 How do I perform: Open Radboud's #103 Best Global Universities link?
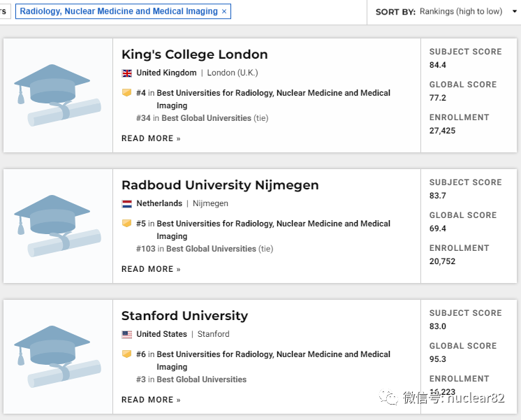click(211, 249)
